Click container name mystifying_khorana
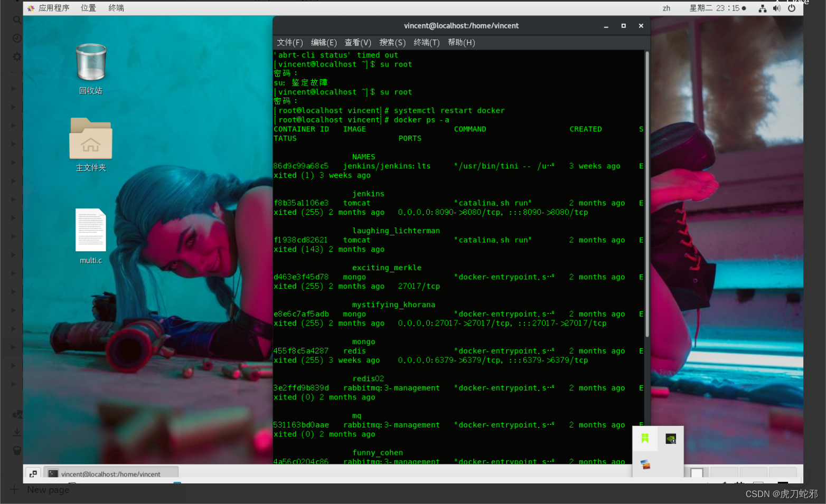Viewport: 826px width, 504px height. point(394,305)
